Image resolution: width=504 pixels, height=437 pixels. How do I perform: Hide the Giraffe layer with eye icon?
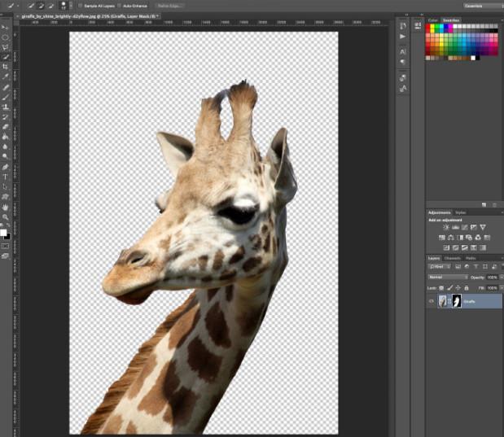[x=432, y=301]
